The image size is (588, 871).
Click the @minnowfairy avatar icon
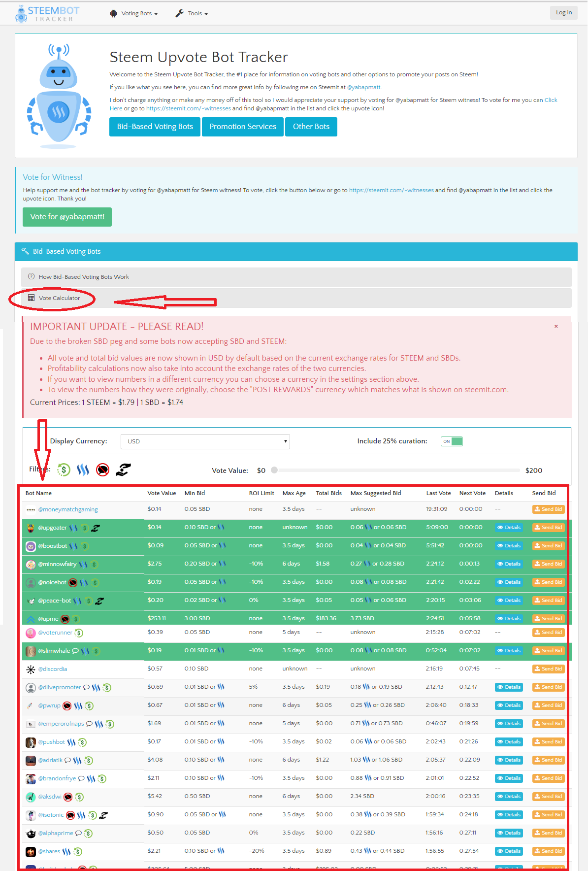pyautogui.click(x=31, y=565)
